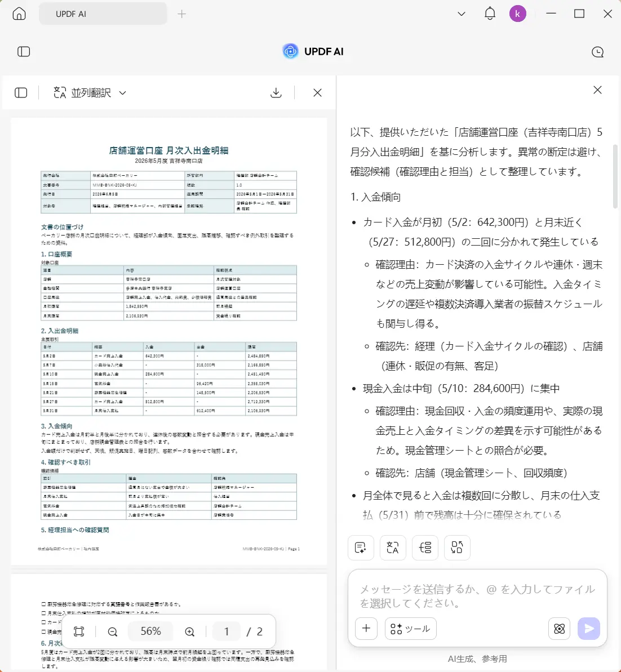The width and height of the screenshot is (621, 672).
Task: Click the '文書の位置づけ' heading in PDF
Action: (62, 226)
